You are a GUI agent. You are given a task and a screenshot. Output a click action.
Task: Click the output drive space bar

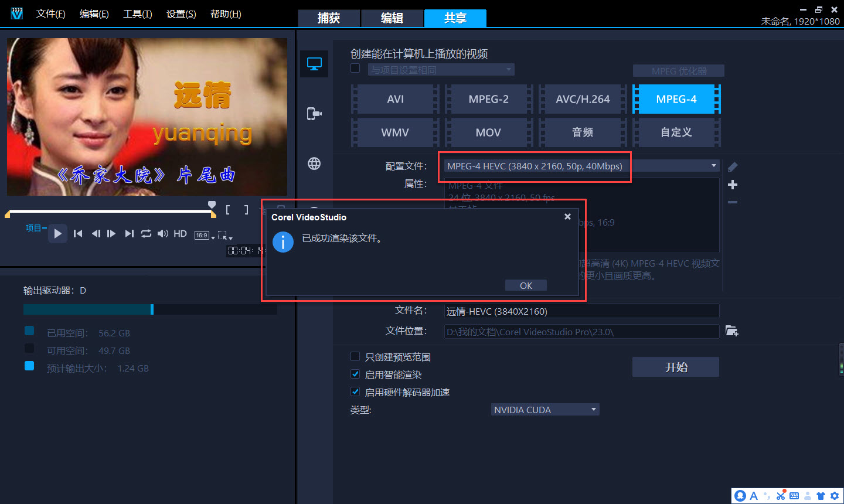point(150,309)
